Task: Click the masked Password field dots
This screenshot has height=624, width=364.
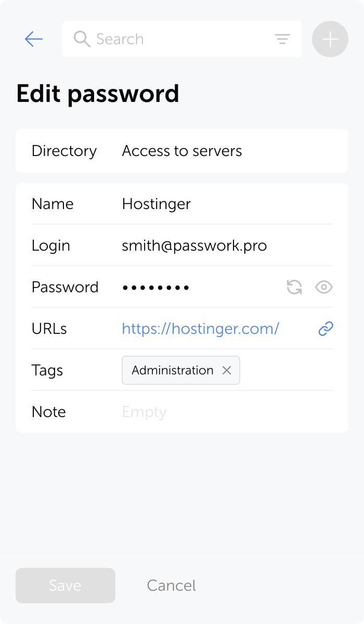Action: [155, 287]
